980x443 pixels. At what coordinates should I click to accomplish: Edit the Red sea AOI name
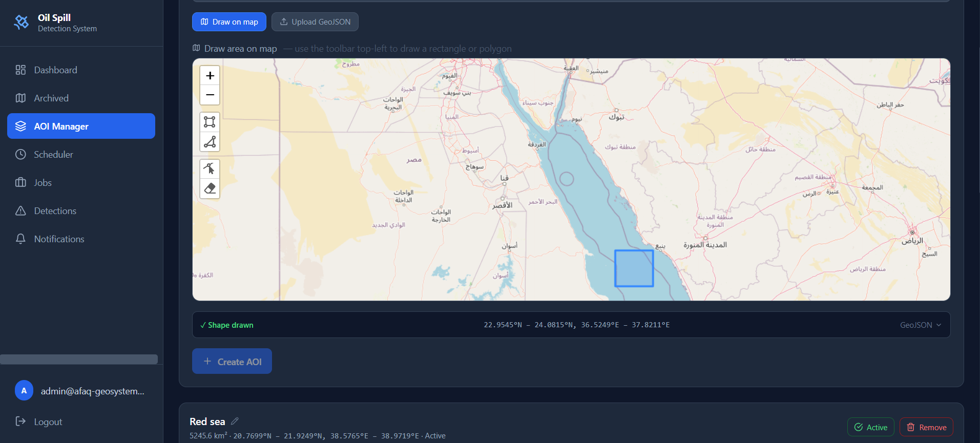tap(235, 421)
